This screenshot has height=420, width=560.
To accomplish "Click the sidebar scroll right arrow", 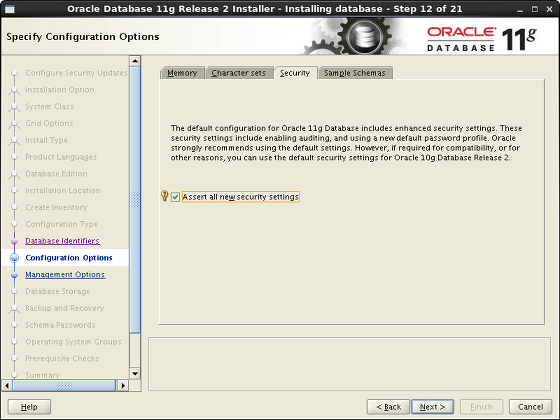I will coord(123,385).
